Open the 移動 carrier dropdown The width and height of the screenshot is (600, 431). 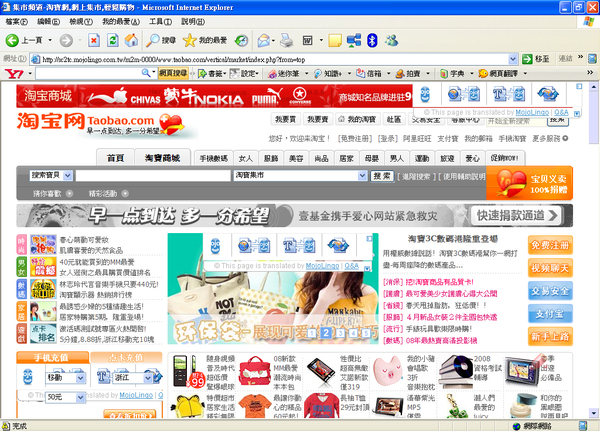coord(80,378)
